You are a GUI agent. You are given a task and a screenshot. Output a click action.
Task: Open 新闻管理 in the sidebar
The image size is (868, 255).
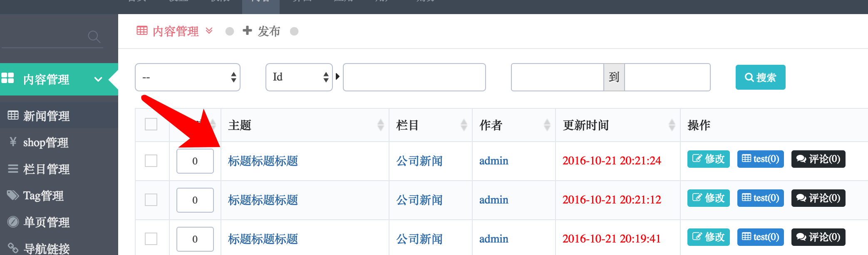(x=46, y=116)
